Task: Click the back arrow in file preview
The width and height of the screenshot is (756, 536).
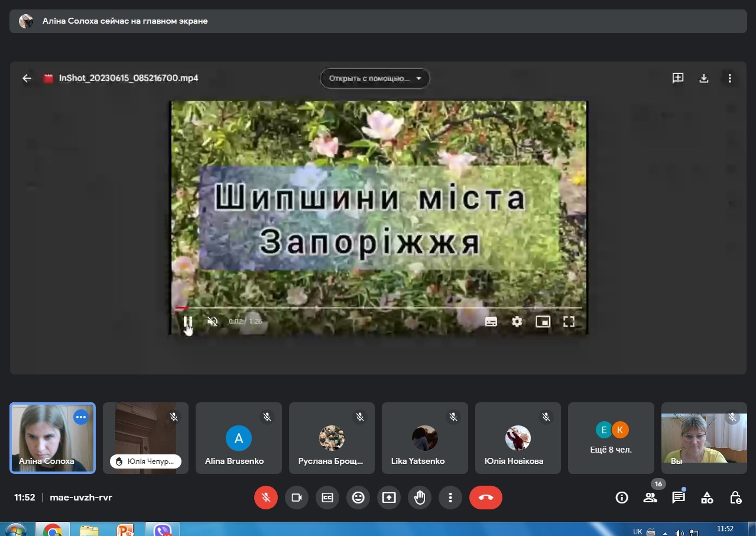Action: (x=27, y=78)
